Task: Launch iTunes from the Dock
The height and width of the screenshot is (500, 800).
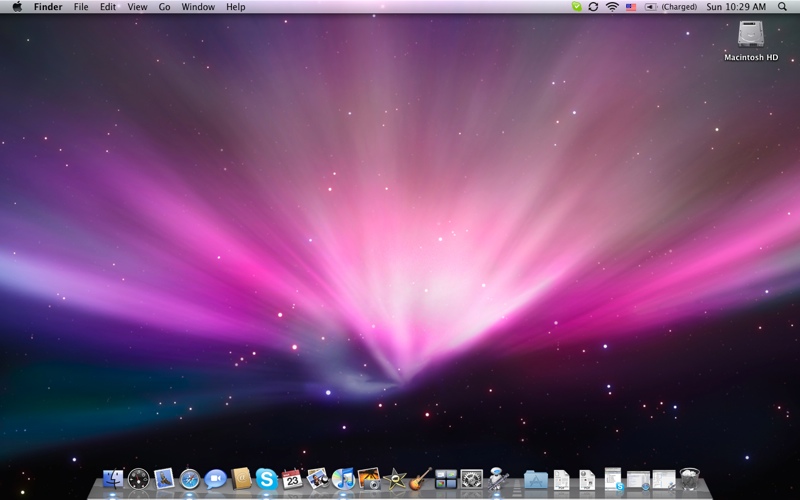Action: coord(343,479)
